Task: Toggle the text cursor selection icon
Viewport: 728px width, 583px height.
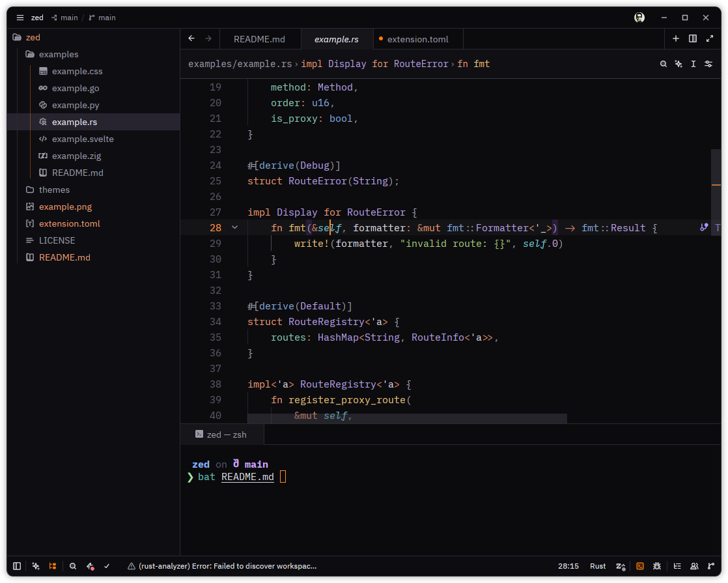Action: [693, 64]
